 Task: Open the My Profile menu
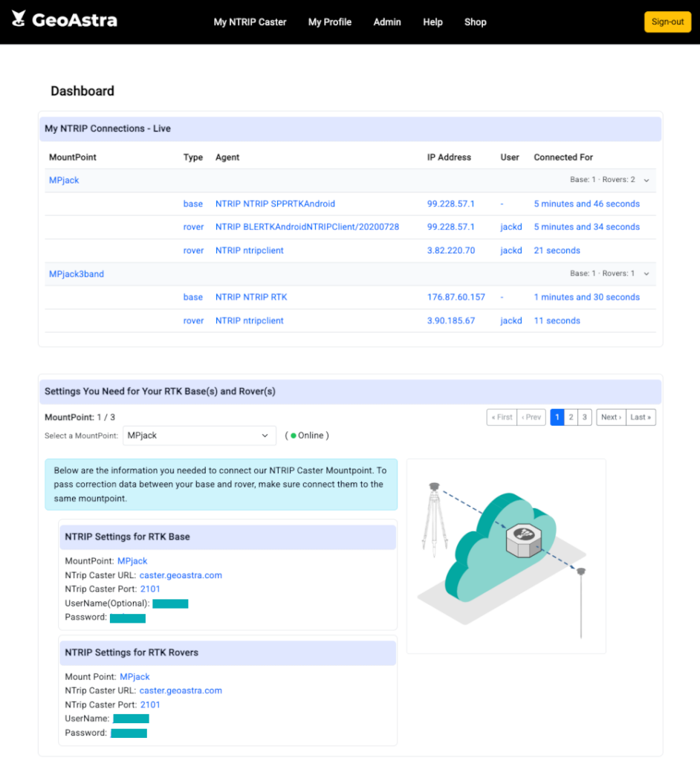click(330, 22)
